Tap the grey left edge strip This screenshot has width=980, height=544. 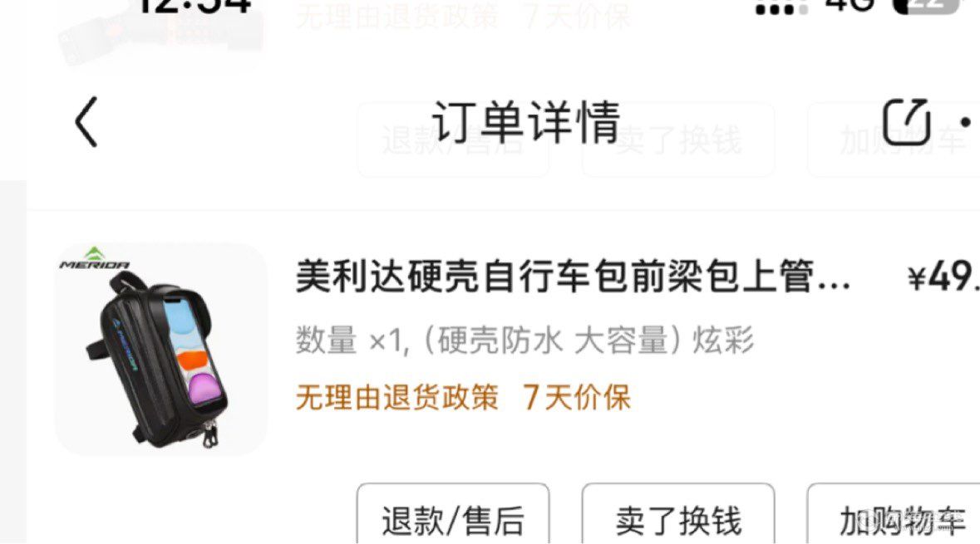(13, 362)
